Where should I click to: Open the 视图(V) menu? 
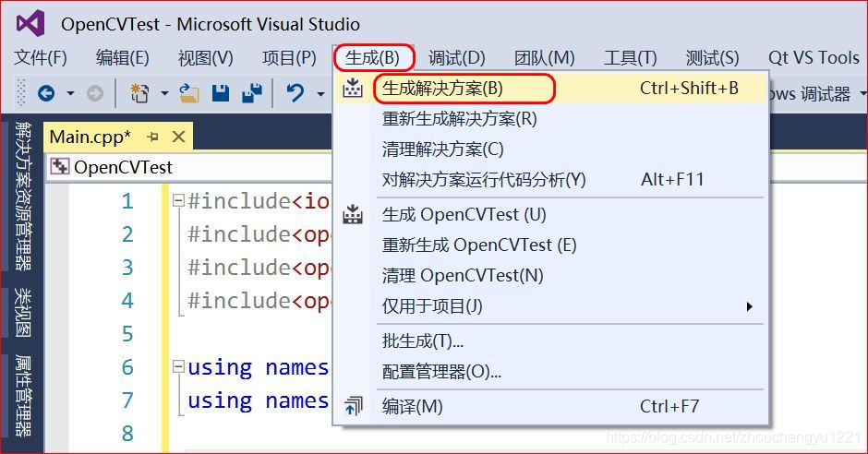[205, 57]
